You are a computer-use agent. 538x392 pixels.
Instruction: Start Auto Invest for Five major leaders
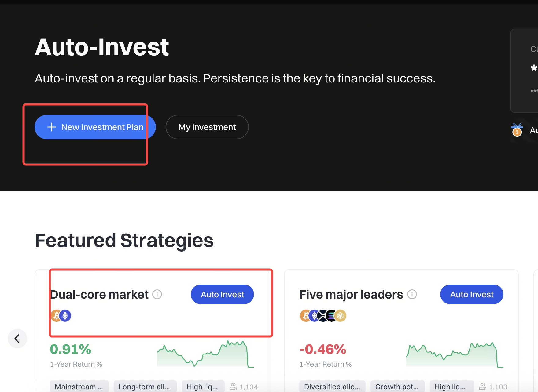[x=472, y=294]
